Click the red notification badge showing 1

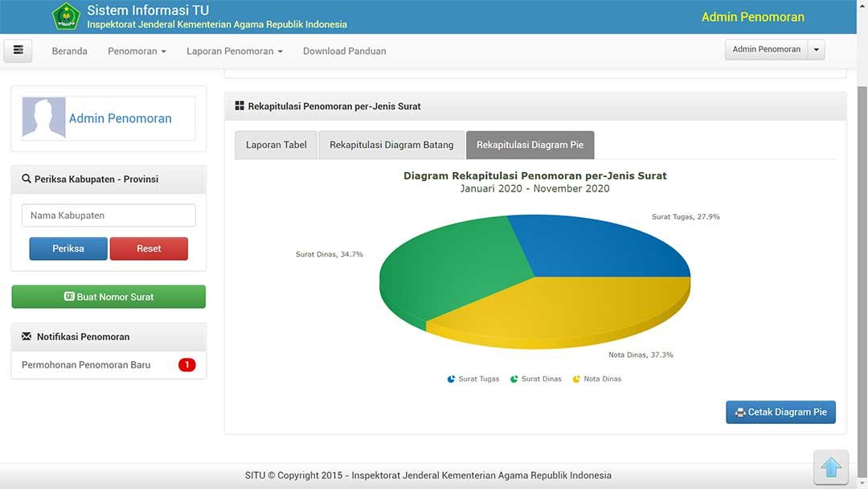click(x=186, y=365)
